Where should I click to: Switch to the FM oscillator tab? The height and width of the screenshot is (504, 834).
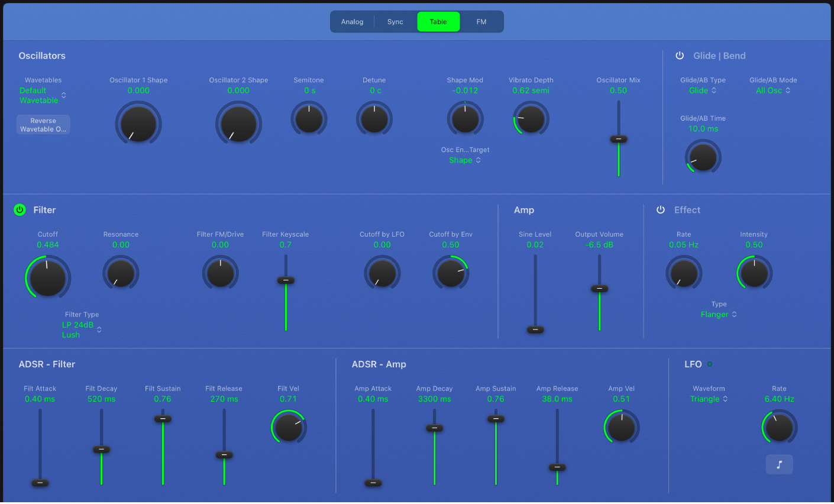coord(481,22)
